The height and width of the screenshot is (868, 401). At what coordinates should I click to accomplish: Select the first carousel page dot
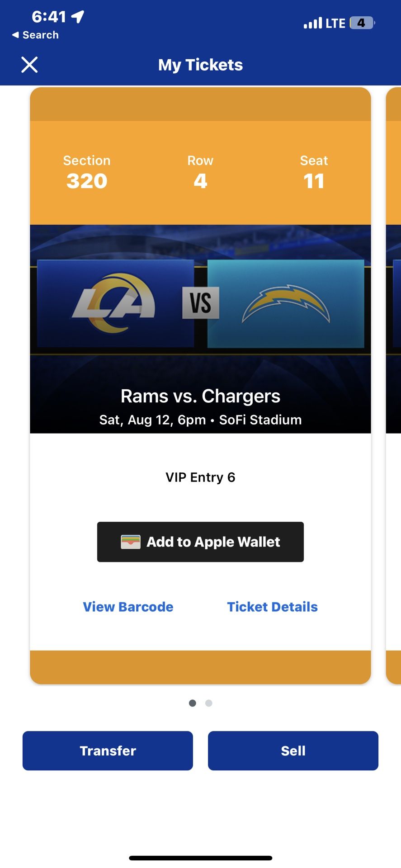coord(192,703)
